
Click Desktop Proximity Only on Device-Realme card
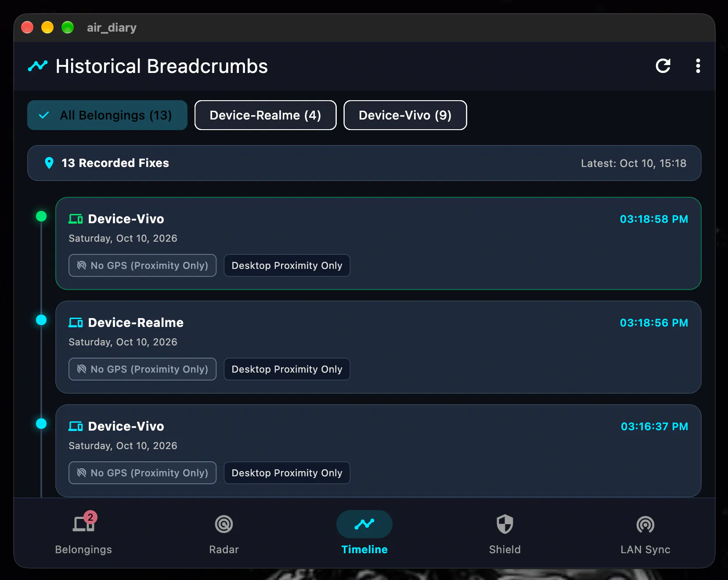pos(287,369)
